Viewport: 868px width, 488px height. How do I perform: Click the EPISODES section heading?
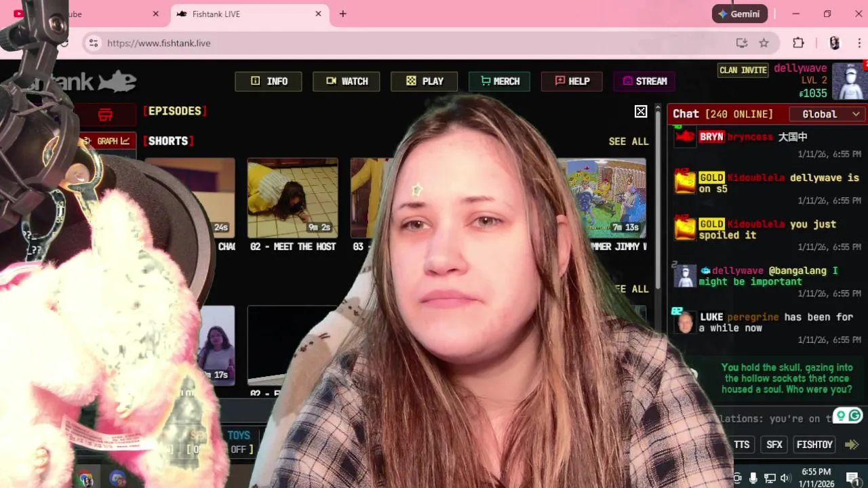pyautogui.click(x=175, y=111)
